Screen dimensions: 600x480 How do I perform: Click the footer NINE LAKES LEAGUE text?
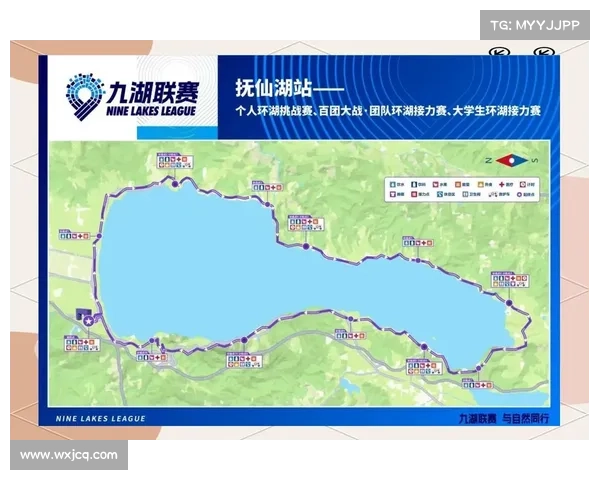click(101, 419)
